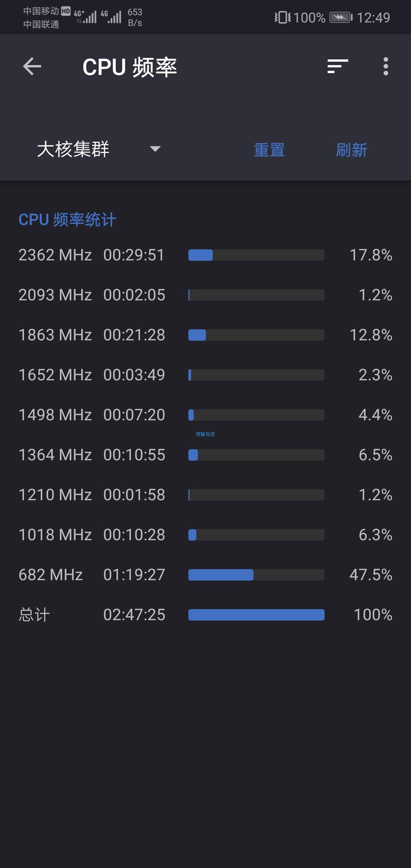Tap the battery status icon

pos(341,18)
